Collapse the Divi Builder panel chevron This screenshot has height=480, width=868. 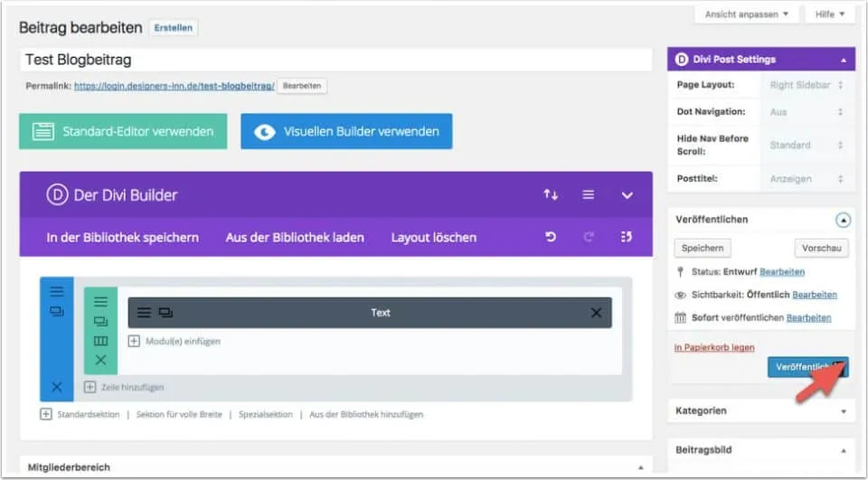[627, 194]
